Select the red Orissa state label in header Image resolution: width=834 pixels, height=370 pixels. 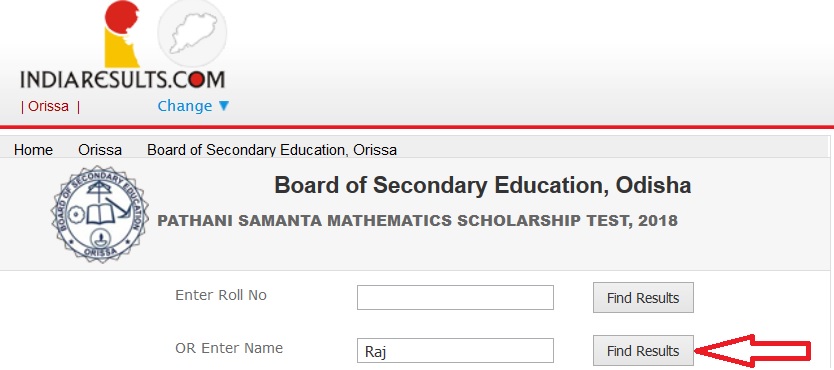48,106
